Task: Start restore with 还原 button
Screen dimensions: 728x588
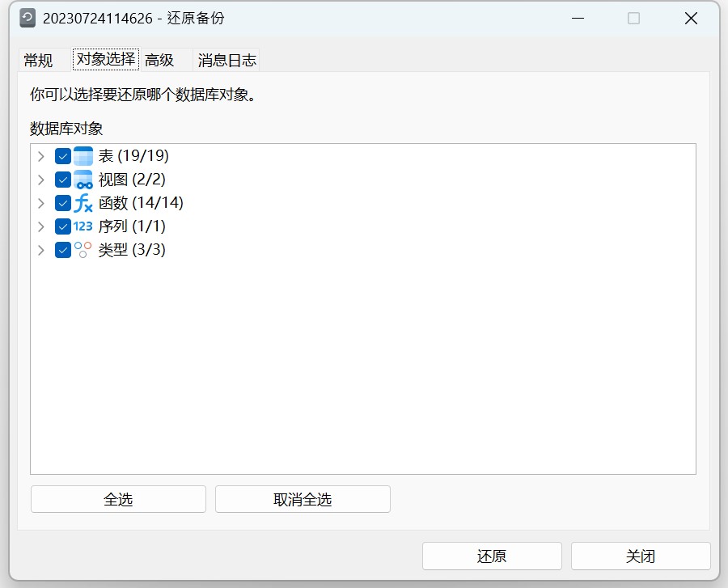Action: tap(492, 556)
